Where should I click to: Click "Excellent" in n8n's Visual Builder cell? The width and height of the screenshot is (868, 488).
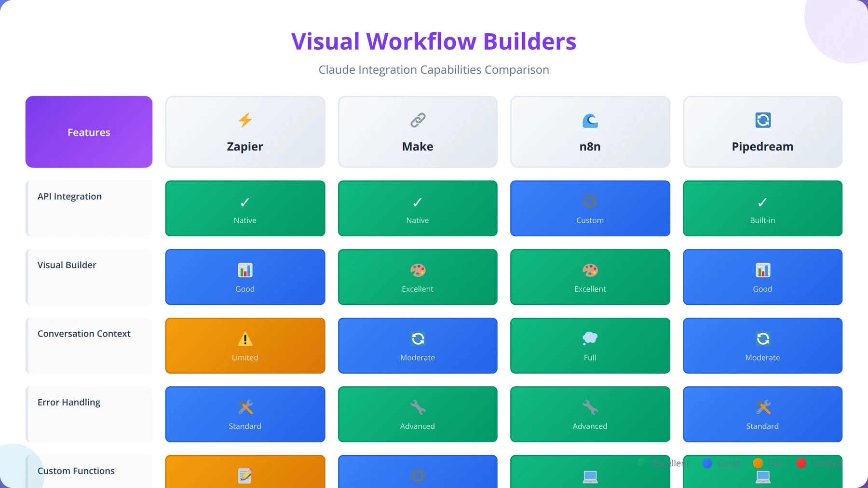pos(590,289)
